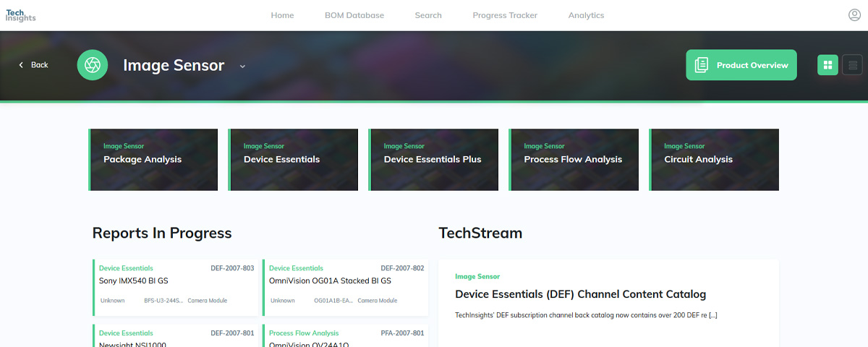Click the Product Overview button

point(741,65)
